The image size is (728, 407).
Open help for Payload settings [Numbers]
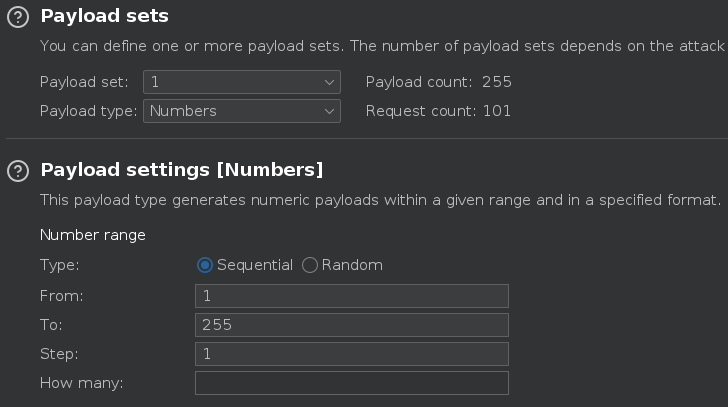17,171
